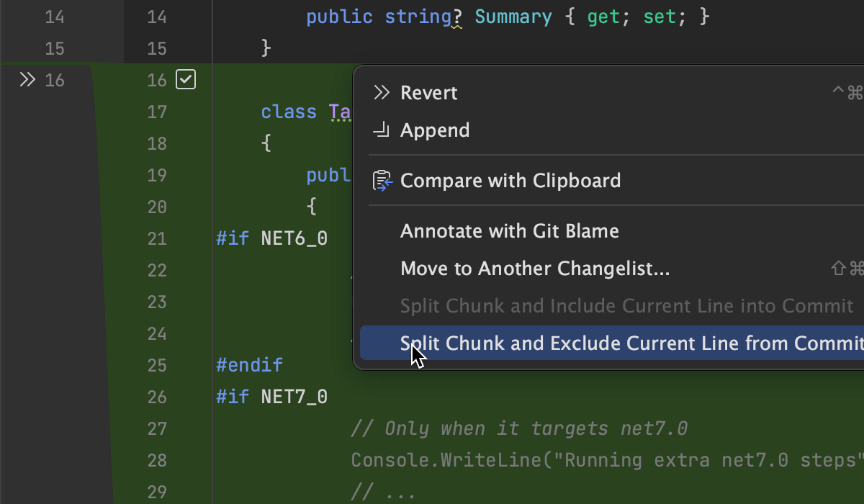Click the Summary property name

(514, 17)
